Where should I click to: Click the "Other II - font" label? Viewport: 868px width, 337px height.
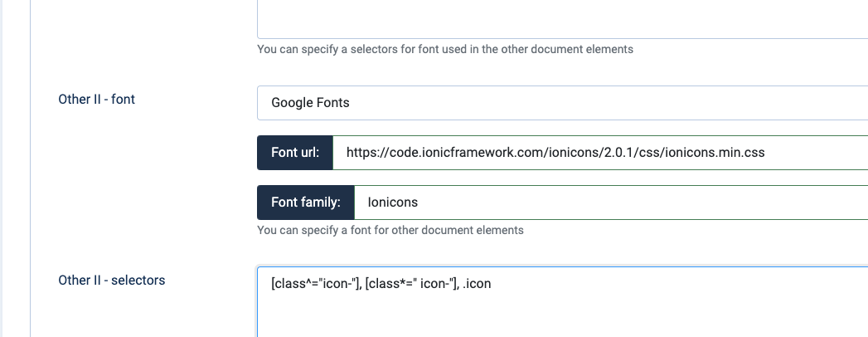pyautogui.click(x=96, y=99)
